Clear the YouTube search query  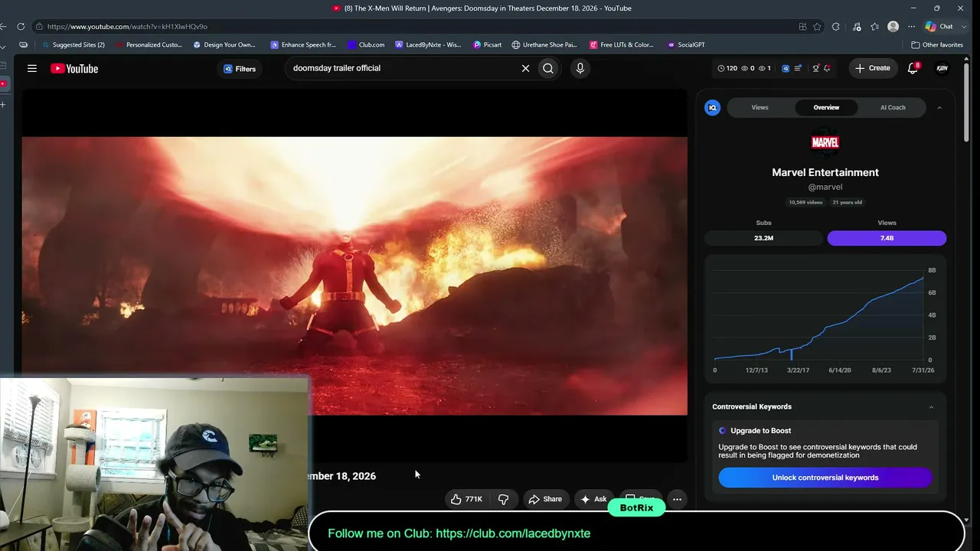pos(525,68)
